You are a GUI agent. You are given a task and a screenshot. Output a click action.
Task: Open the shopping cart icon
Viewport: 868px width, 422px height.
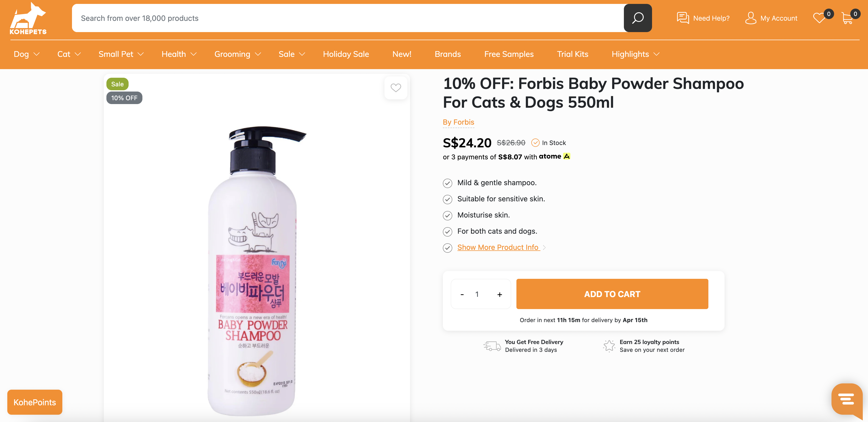pos(847,18)
